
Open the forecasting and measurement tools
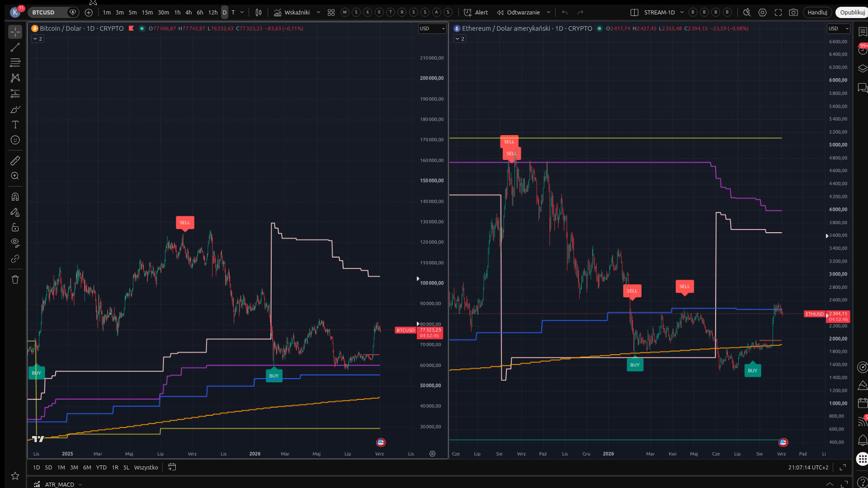click(15, 94)
